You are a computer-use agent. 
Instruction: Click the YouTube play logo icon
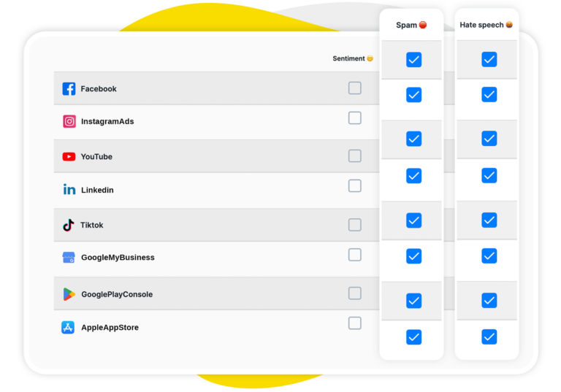pyautogui.click(x=69, y=156)
